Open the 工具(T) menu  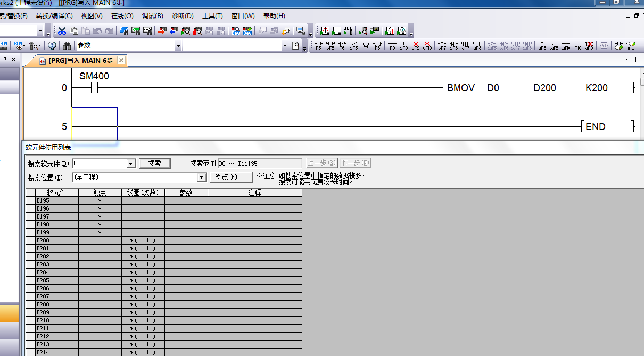(x=212, y=16)
